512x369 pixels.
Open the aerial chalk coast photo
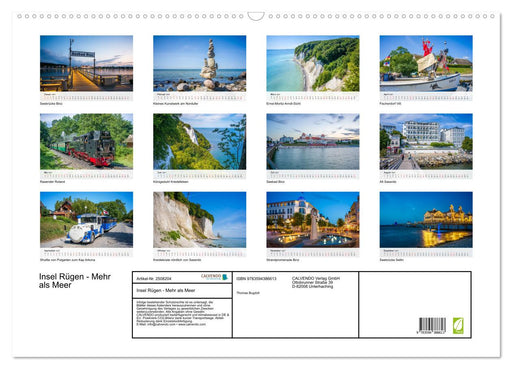313,63
